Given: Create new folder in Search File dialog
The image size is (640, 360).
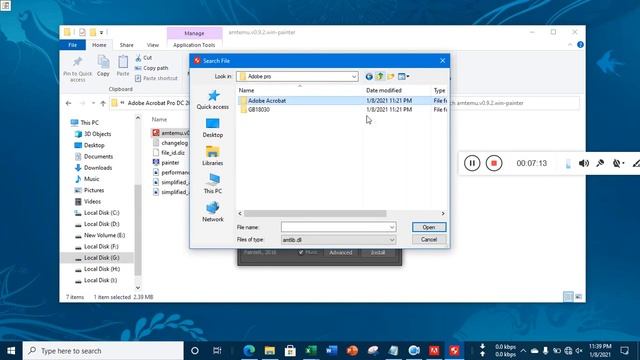Looking at the screenshot, I should (x=391, y=76).
